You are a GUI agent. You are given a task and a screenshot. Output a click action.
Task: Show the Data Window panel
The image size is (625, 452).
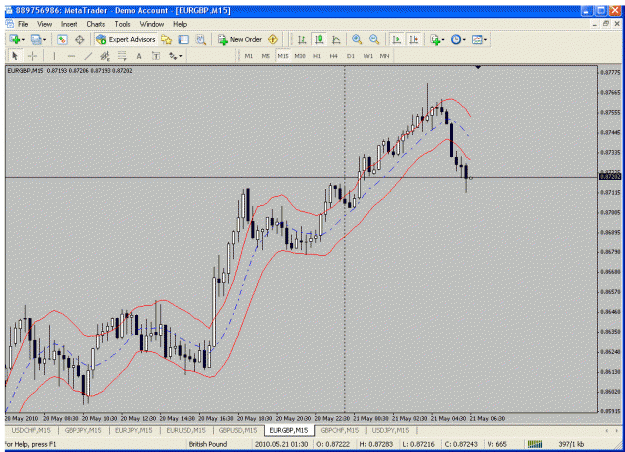coord(80,39)
